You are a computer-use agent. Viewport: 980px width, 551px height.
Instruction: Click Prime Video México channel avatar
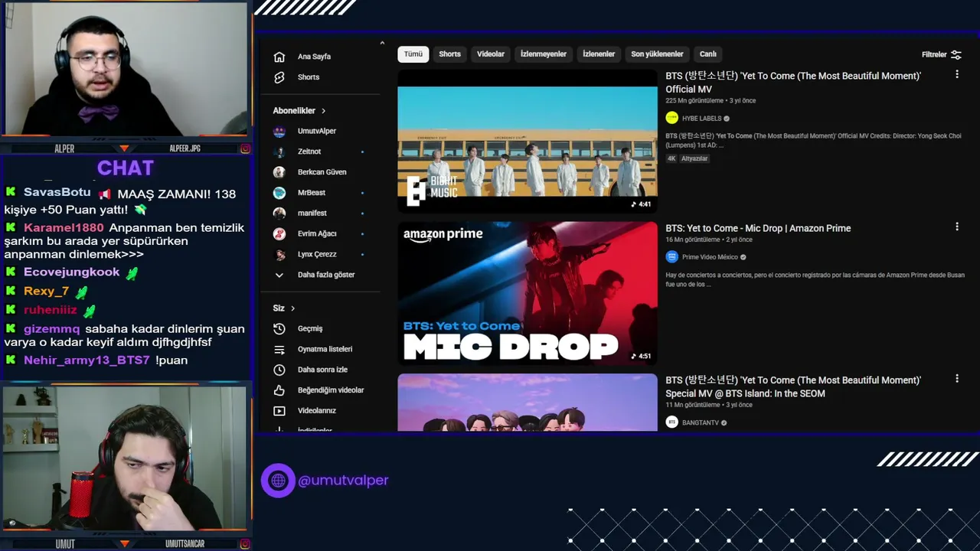672,257
